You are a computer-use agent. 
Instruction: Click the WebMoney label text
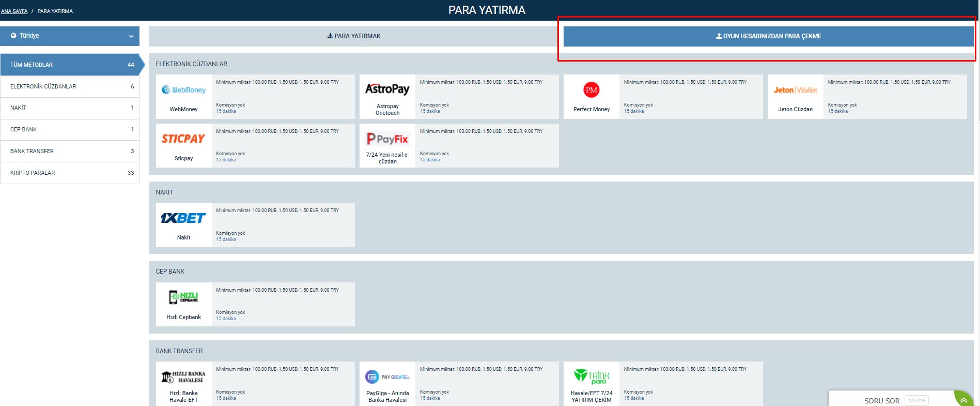point(183,109)
